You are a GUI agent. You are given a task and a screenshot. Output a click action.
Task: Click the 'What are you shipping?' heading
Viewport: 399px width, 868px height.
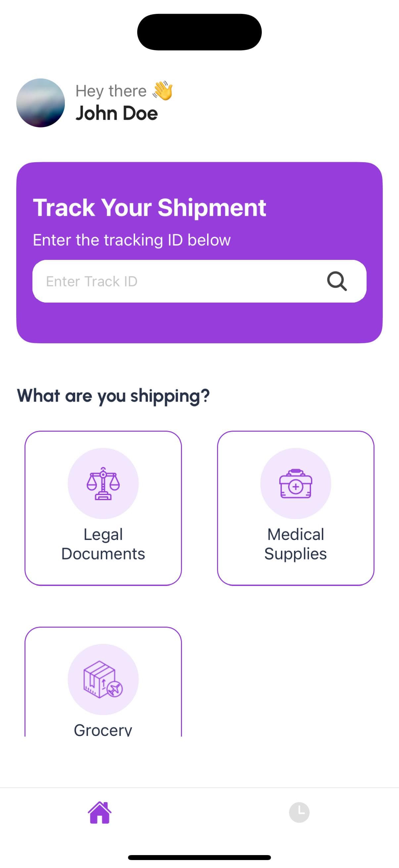tap(113, 396)
